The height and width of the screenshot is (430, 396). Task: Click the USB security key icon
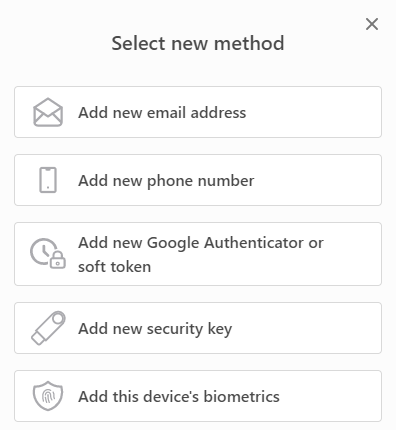pyautogui.click(x=48, y=328)
